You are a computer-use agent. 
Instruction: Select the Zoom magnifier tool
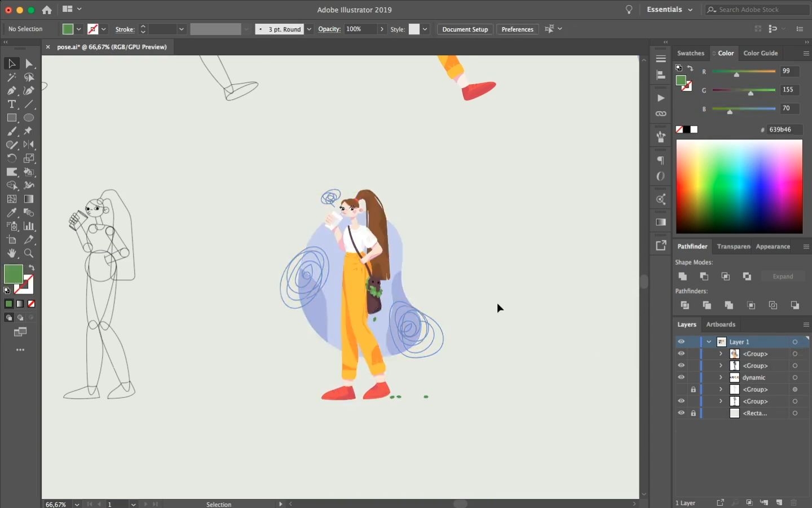pos(29,253)
